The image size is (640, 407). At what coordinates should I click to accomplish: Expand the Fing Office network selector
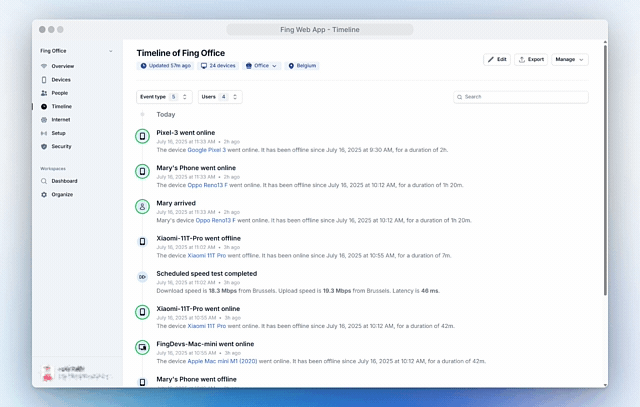point(76,51)
